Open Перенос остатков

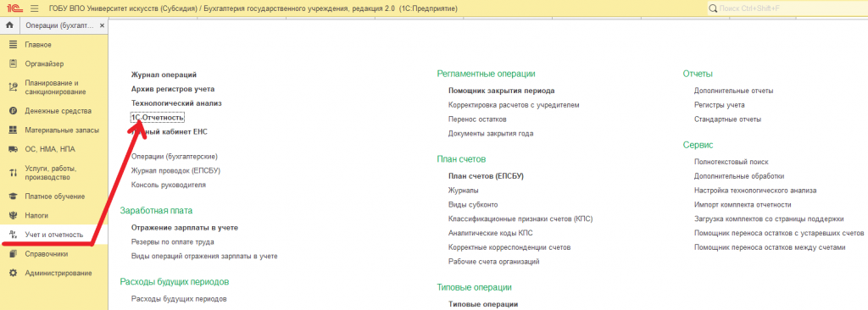(x=477, y=119)
